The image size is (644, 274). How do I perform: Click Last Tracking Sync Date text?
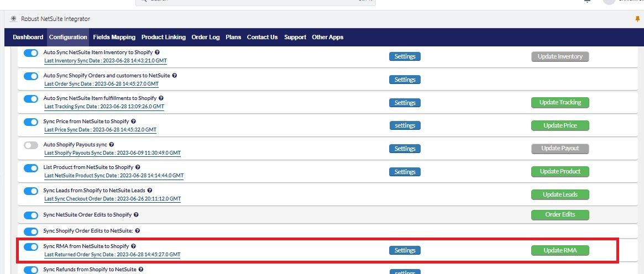click(x=104, y=107)
